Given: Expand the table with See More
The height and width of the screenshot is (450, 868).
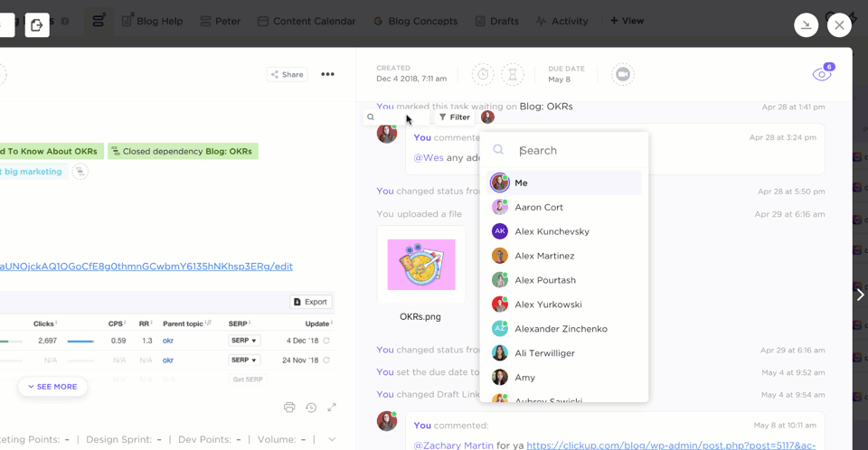Looking at the screenshot, I should pyautogui.click(x=52, y=387).
